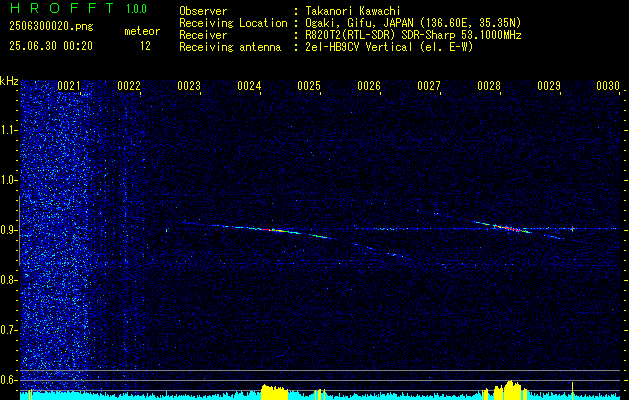Viewport: 629px width, 400px height.
Task: Click the small yellow bars below 0025
Action: pos(320,394)
